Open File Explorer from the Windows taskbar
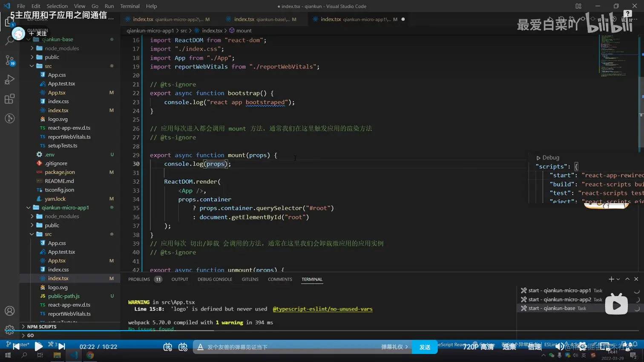644x362 pixels. click(57, 355)
